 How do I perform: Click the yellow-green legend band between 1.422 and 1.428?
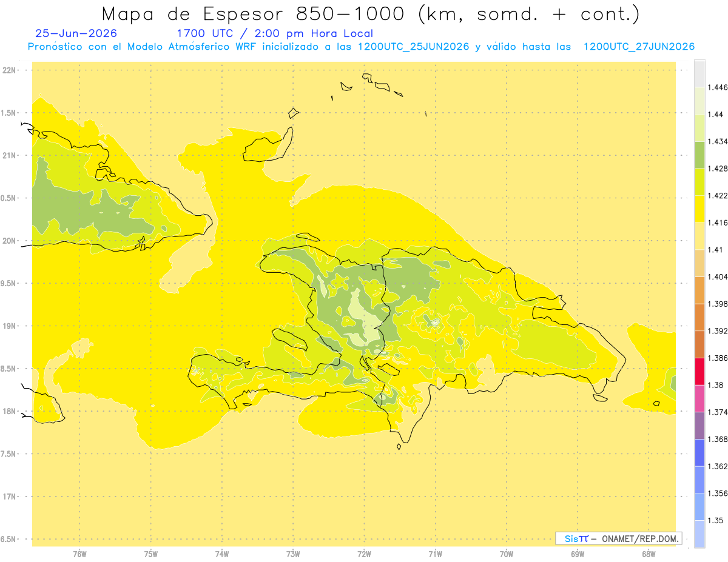point(699,182)
